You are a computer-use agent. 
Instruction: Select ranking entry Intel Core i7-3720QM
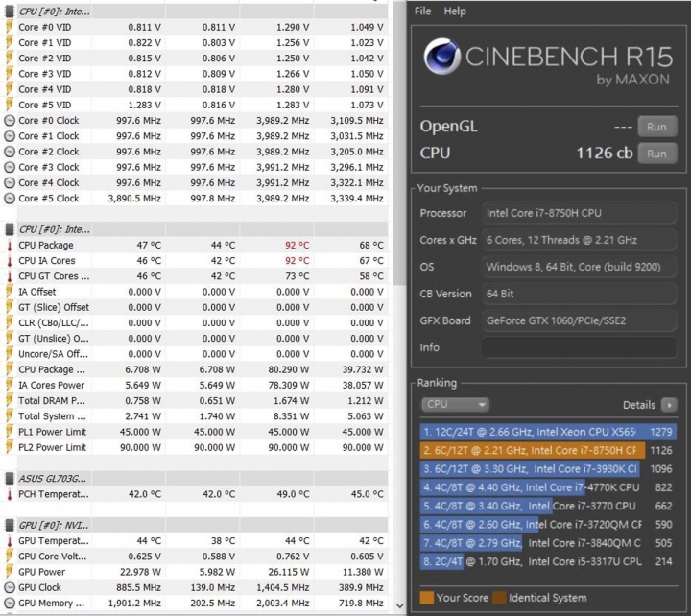coord(548,524)
